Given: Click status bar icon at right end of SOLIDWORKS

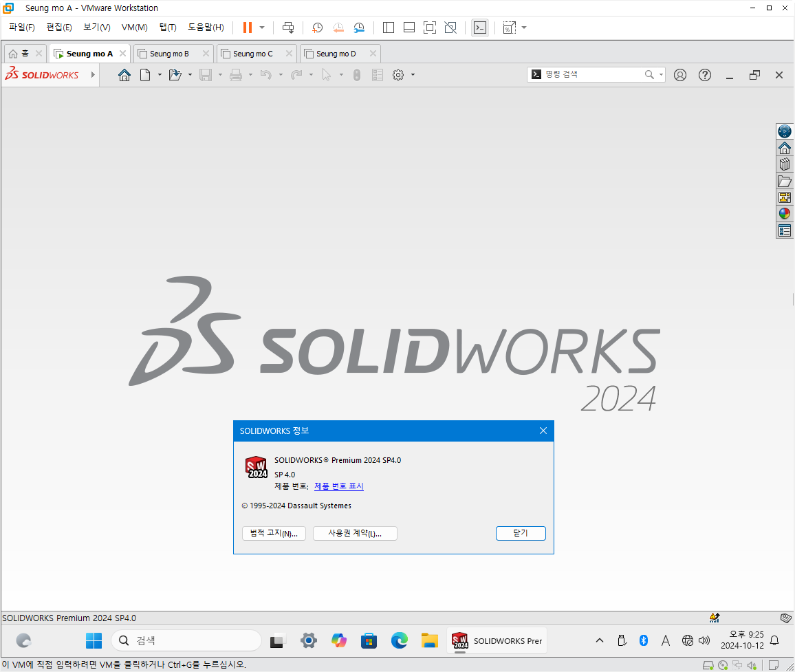Looking at the screenshot, I should 785,618.
